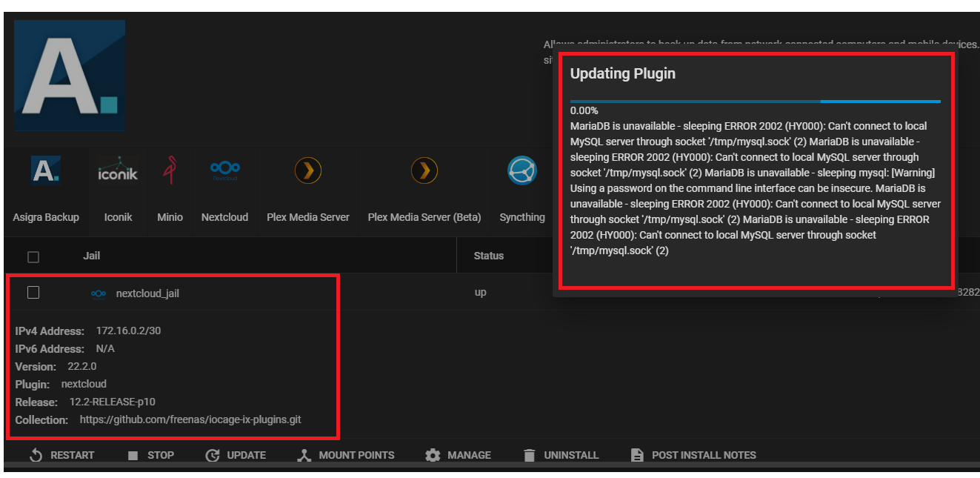Select the Plex Media Server plugin

(307, 171)
